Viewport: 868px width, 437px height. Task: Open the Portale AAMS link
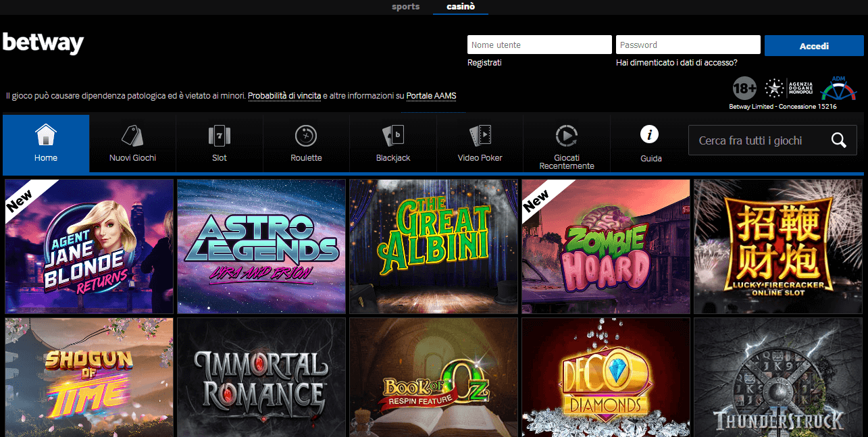tap(432, 96)
